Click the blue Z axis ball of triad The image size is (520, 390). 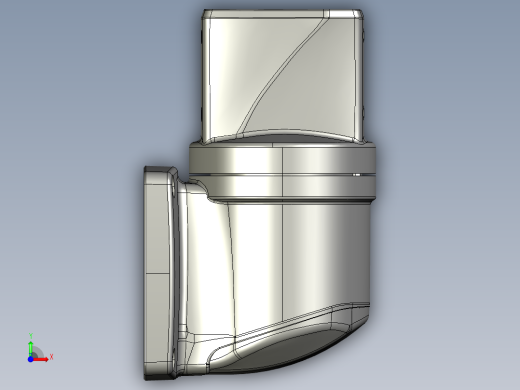pyautogui.click(x=30, y=359)
